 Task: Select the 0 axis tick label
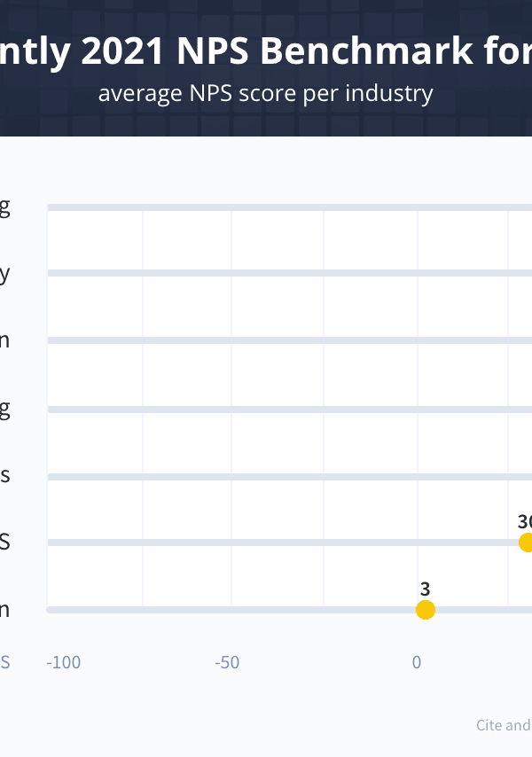[x=417, y=662]
